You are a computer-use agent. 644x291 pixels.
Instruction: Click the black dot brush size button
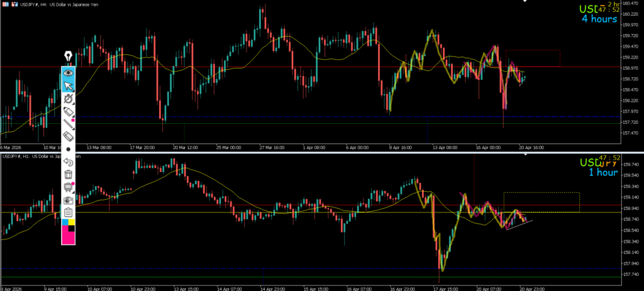[68, 150]
